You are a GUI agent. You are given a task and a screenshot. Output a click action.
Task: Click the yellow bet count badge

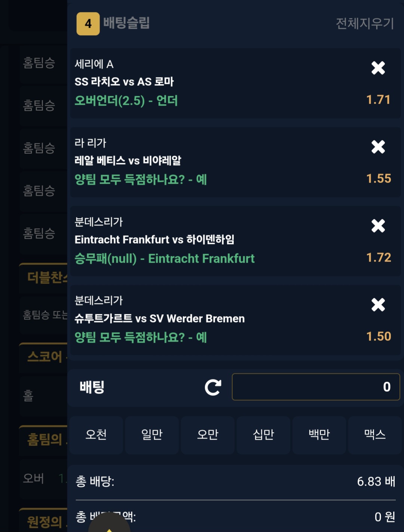coord(88,24)
